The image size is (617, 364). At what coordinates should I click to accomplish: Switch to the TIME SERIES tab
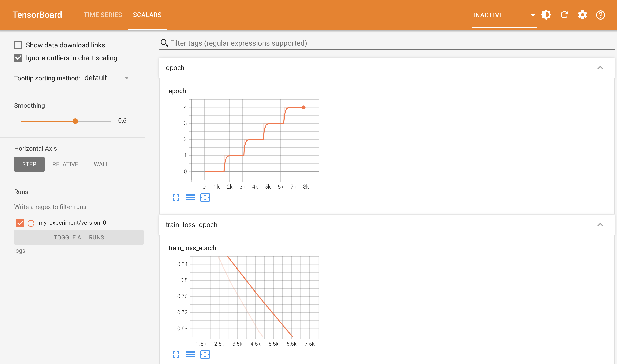coord(103,15)
